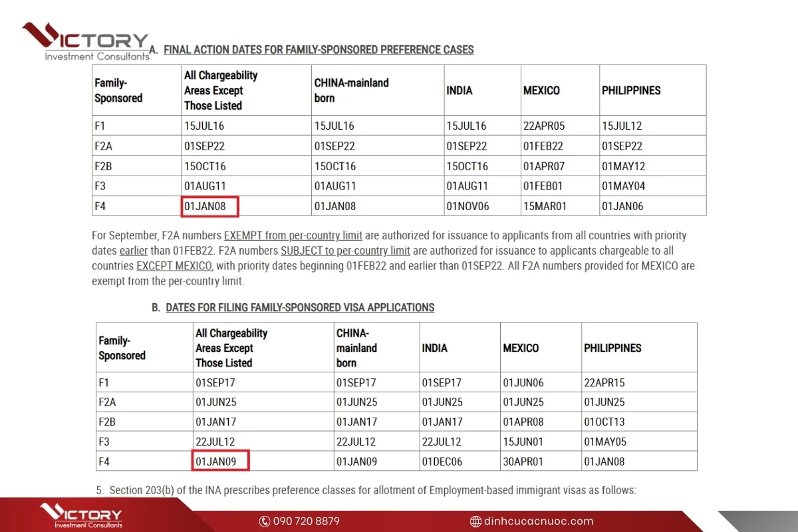This screenshot has height=532, width=798.
Task: Click the 01NOV06 cell under INDIA
Action: pyautogui.click(x=467, y=207)
